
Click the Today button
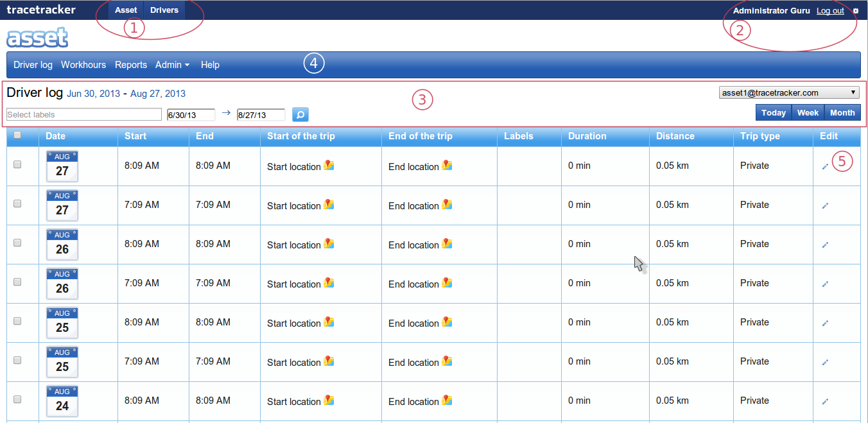pyautogui.click(x=774, y=112)
